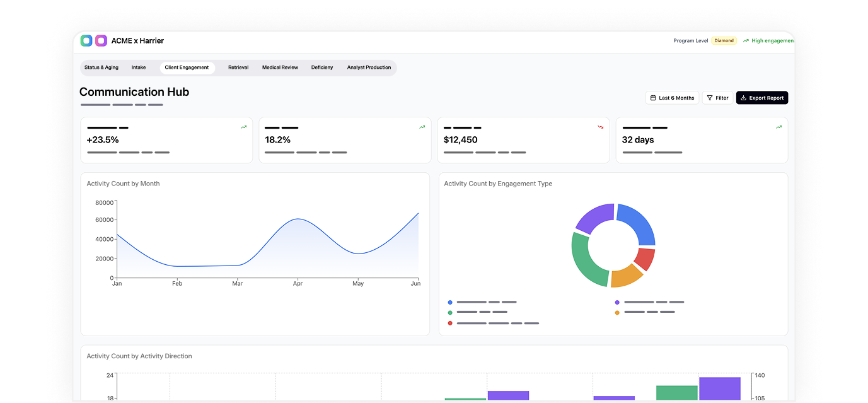Click the 80000 label on the chart y-axis
868x403 pixels.
coord(105,203)
